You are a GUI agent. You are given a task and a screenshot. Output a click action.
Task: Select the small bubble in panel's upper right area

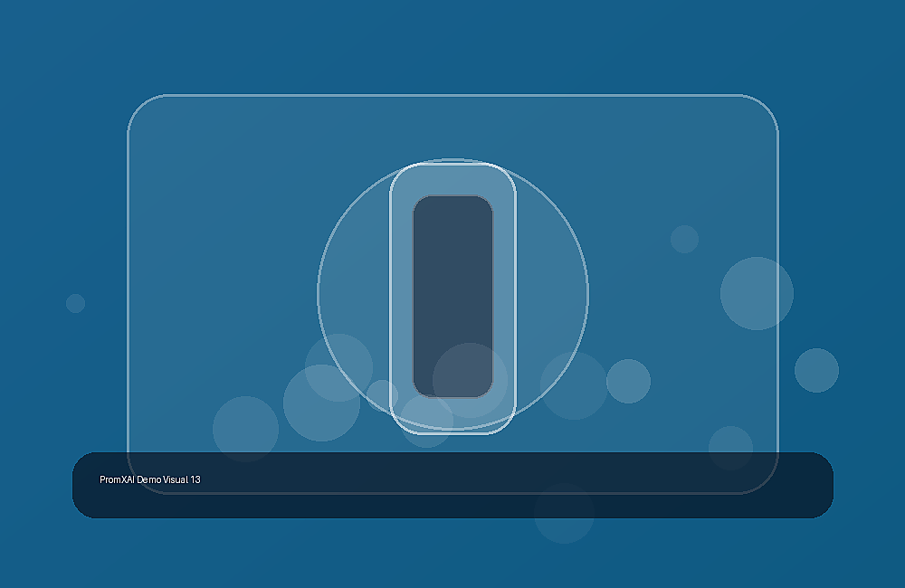tap(684, 239)
